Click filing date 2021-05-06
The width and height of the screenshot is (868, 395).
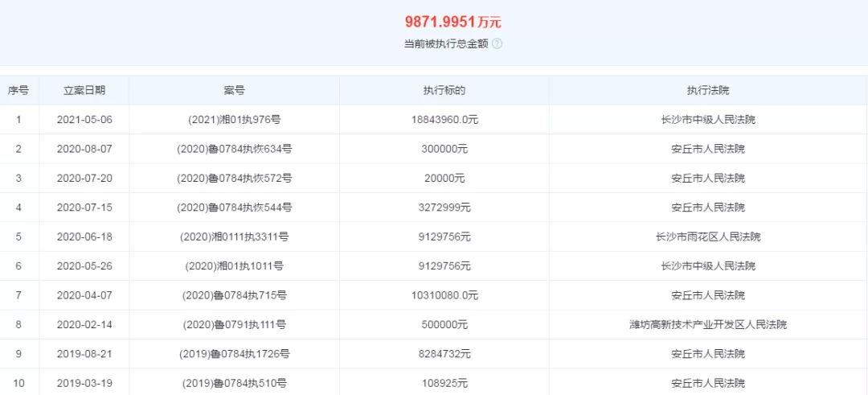(x=84, y=120)
